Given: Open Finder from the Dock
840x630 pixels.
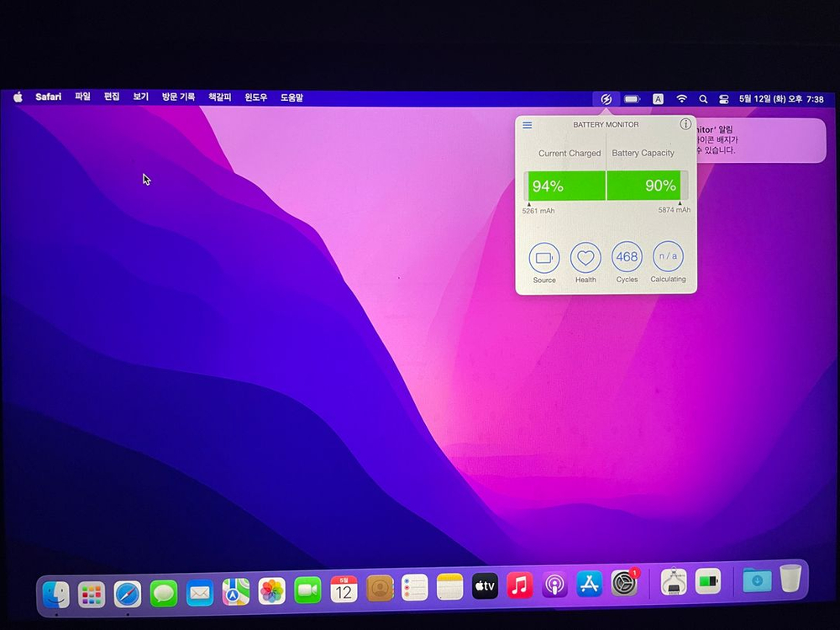Looking at the screenshot, I should coord(55,594).
